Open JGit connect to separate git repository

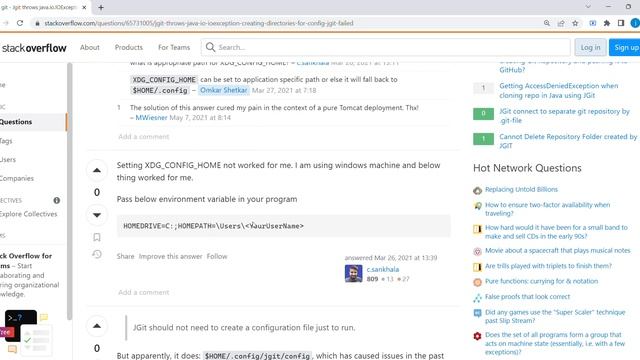(x=564, y=116)
